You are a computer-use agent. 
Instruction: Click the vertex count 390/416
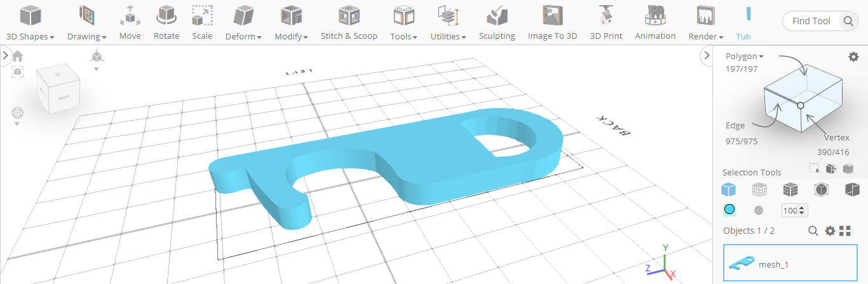pos(833,152)
